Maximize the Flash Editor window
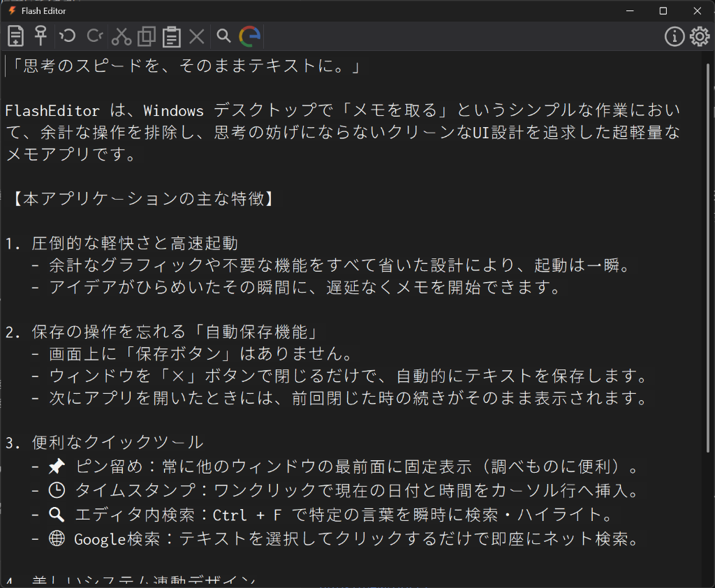This screenshot has width=715, height=588. pyautogui.click(x=663, y=10)
